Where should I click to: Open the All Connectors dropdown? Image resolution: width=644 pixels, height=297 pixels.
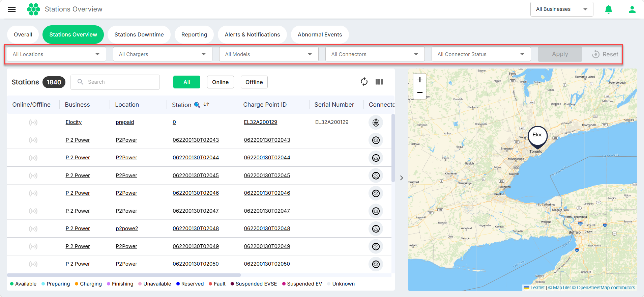coord(375,54)
